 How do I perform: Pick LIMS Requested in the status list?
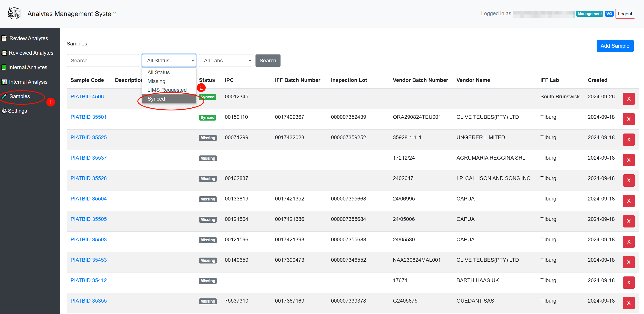point(167,90)
